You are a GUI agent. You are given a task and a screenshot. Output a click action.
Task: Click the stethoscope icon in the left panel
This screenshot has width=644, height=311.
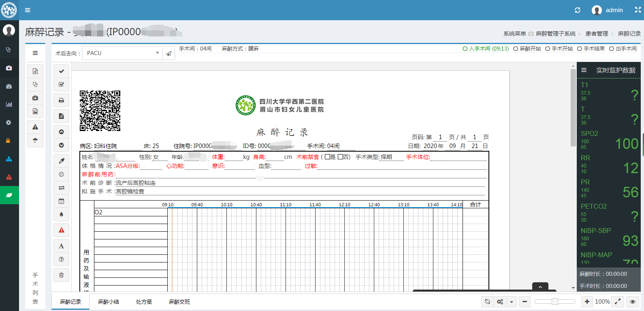click(35, 85)
